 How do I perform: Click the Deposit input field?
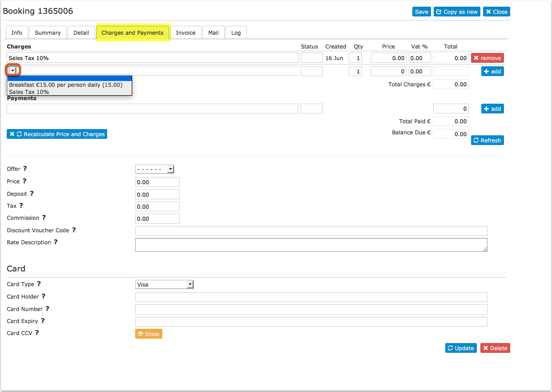coord(157,194)
